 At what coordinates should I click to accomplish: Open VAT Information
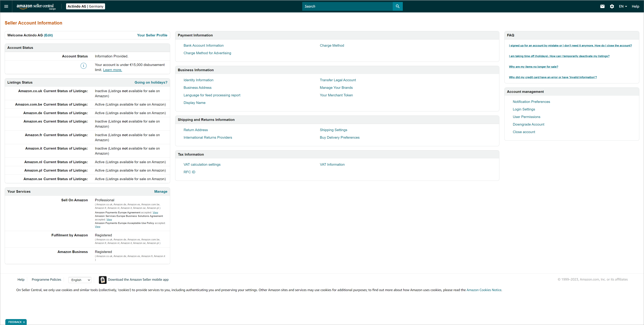click(x=332, y=165)
